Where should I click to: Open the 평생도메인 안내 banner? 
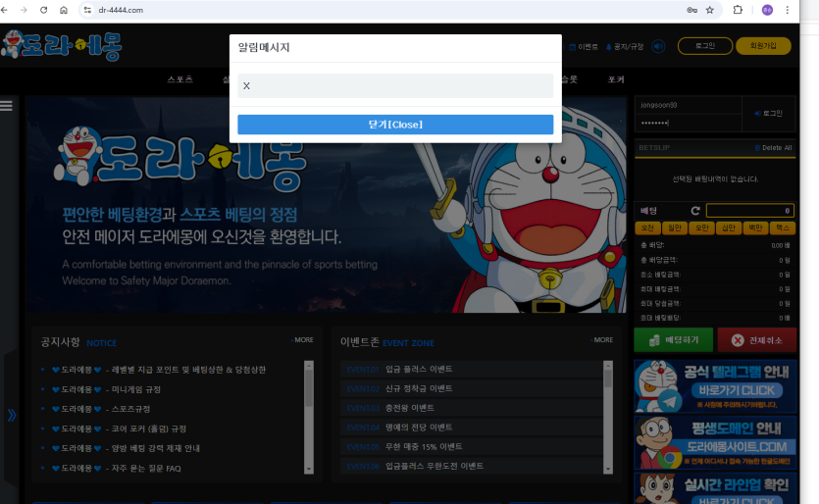pyautogui.click(x=715, y=443)
